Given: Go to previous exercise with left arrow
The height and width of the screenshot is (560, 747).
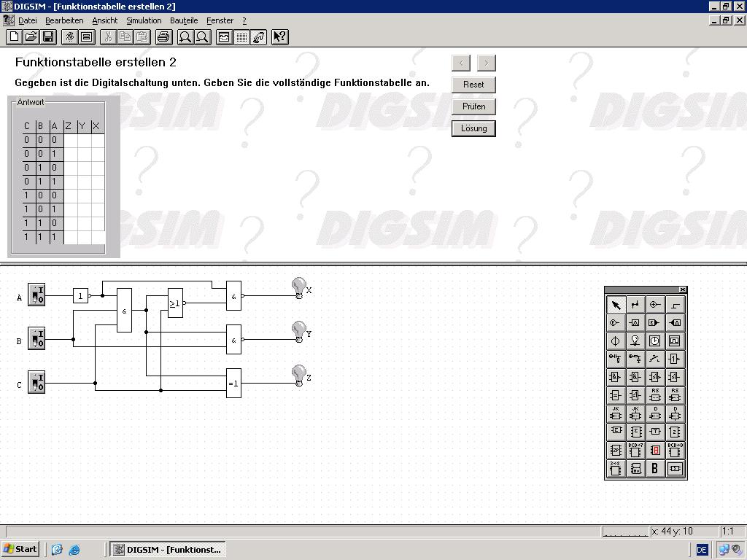Looking at the screenshot, I should click(x=461, y=63).
